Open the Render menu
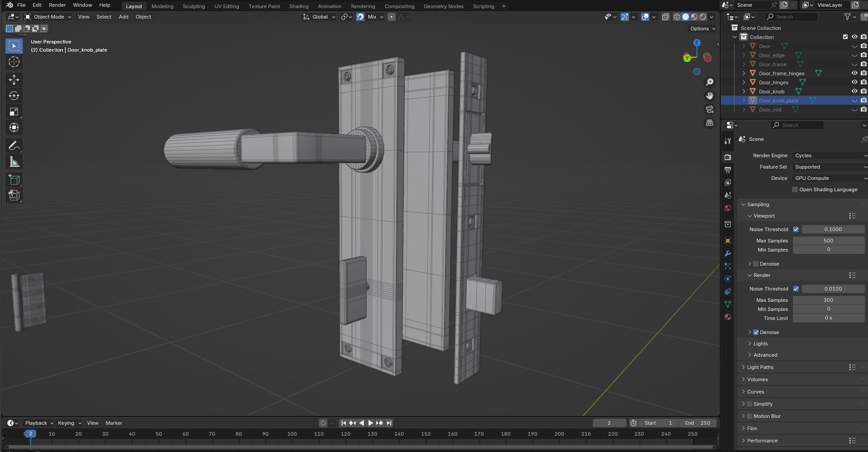Viewport: 868px width, 452px height. pyautogui.click(x=57, y=5)
